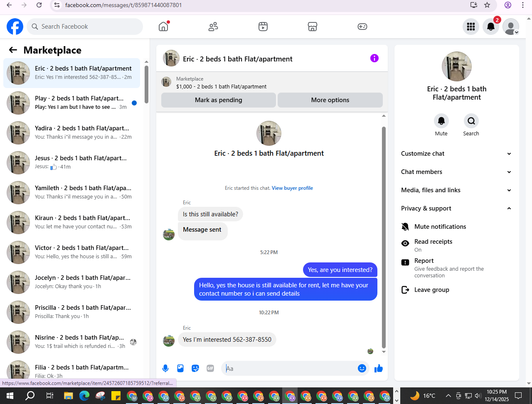Open the Yamileth conversation in the list

click(72, 193)
